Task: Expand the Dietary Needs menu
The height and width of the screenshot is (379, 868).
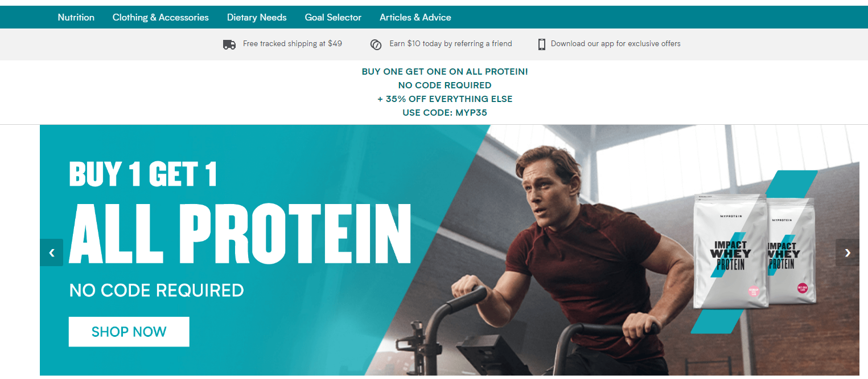Action: [257, 17]
